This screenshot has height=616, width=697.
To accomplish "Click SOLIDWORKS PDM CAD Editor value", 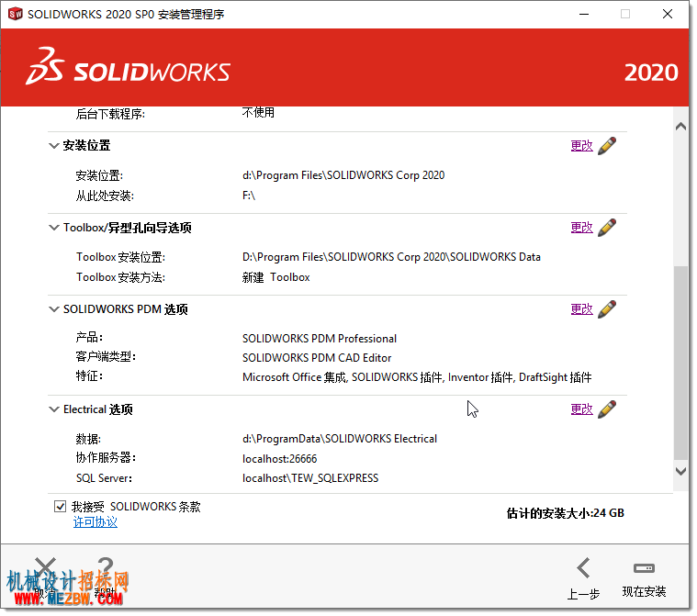I will click(x=317, y=358).
